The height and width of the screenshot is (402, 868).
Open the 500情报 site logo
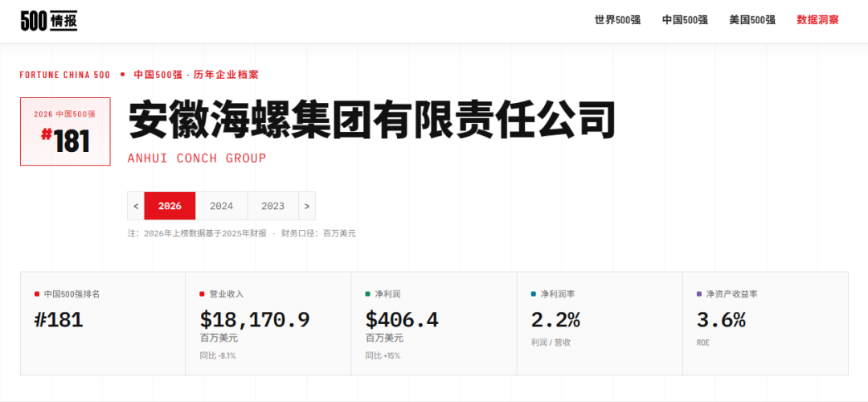point(49,20)
